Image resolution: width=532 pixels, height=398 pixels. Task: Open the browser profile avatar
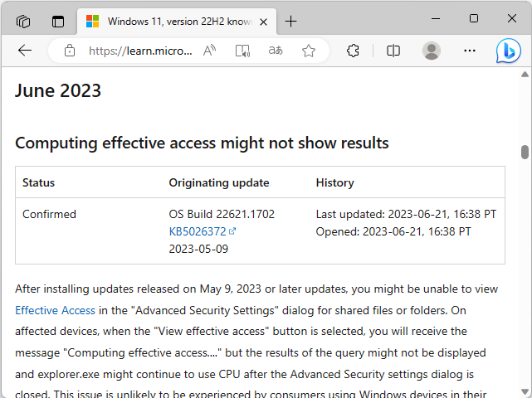(x=432, y=51)
